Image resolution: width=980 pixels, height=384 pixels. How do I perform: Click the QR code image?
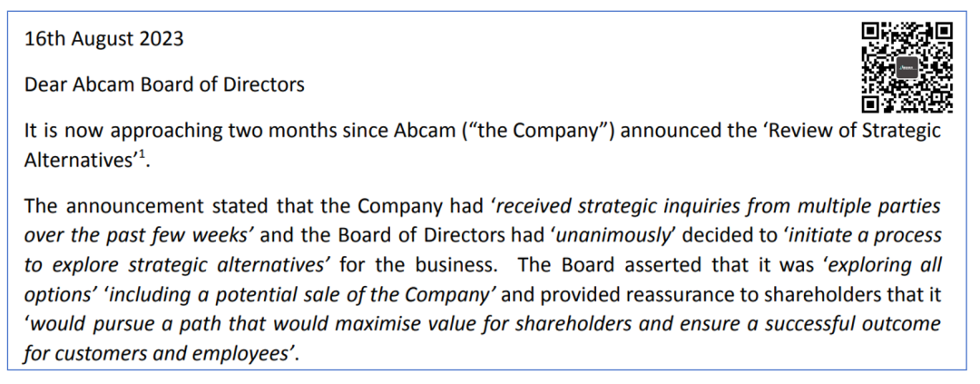click(x=906, y=67)
